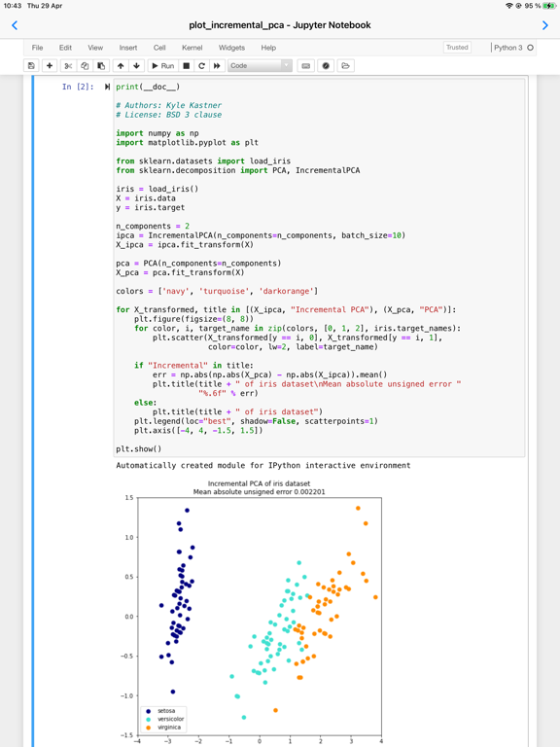Open the Edit menu

[x=65, y=48]
